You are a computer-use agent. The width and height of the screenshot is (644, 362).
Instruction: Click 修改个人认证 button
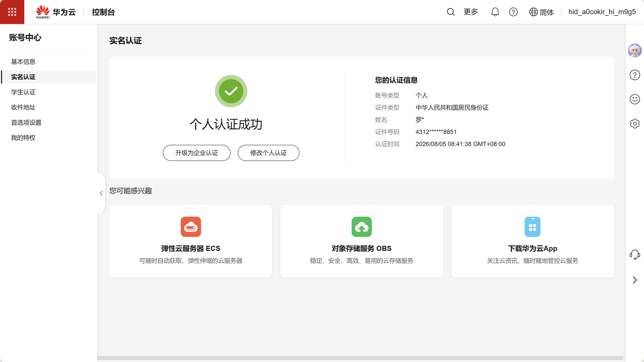268,153
